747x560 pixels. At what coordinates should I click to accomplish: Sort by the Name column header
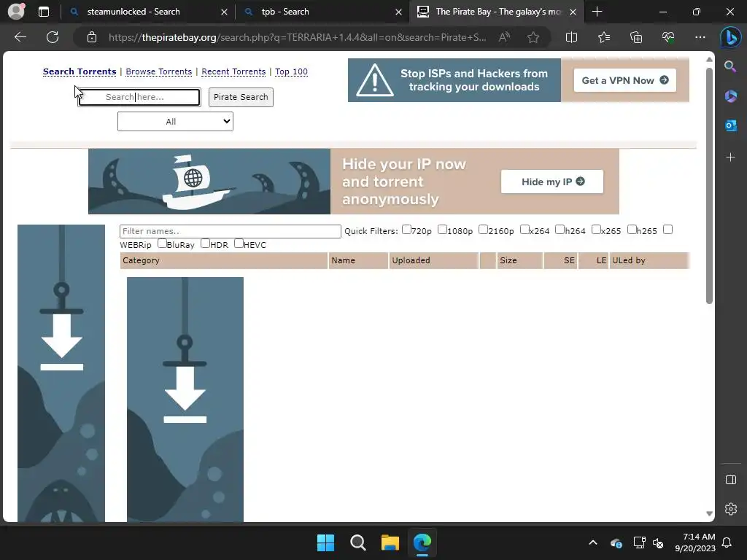click(357, 260)
